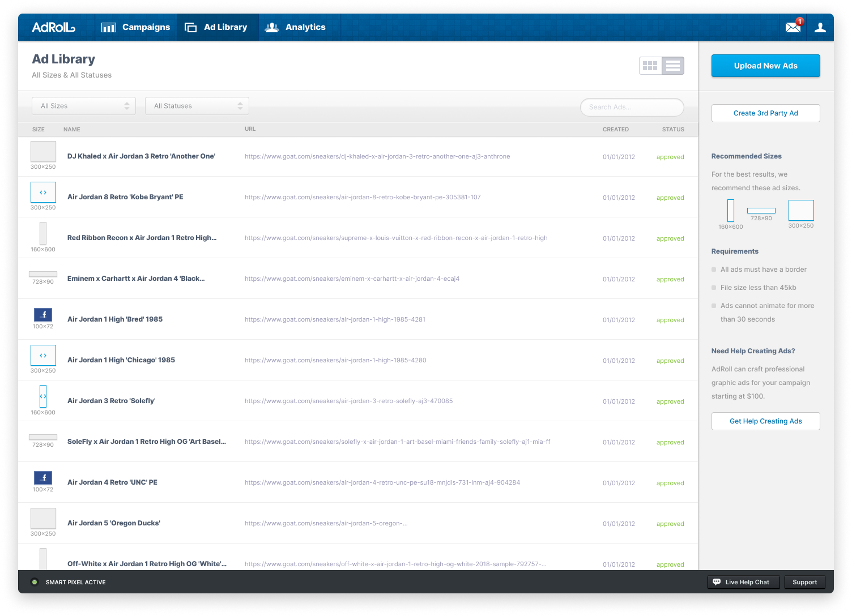Click the 160×600 recommended size icon

pyautogui.click(x=731, y=211)
